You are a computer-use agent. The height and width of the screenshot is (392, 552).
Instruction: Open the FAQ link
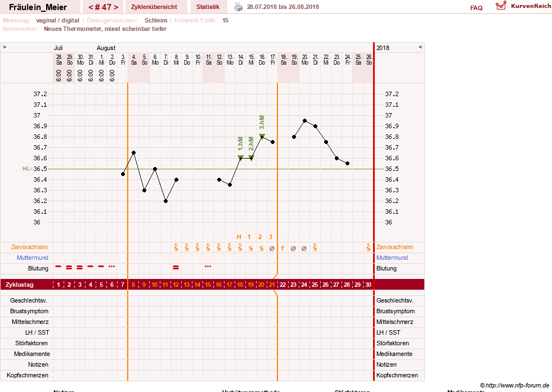(x=476, y=8)
